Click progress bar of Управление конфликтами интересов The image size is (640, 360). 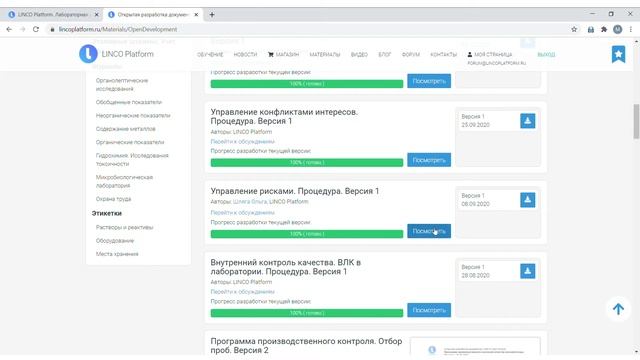click(307, 162)
